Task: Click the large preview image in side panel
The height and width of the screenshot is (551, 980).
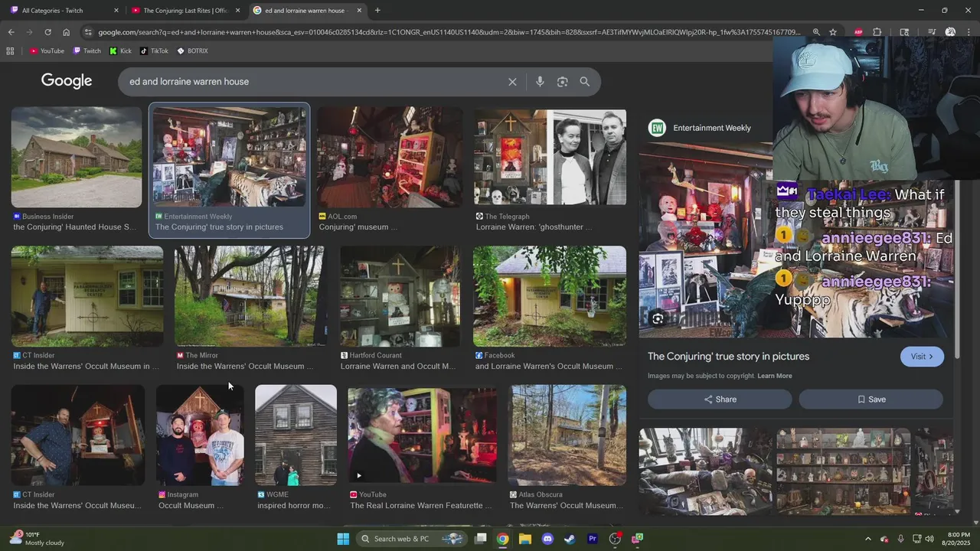Action: (706, 242)
